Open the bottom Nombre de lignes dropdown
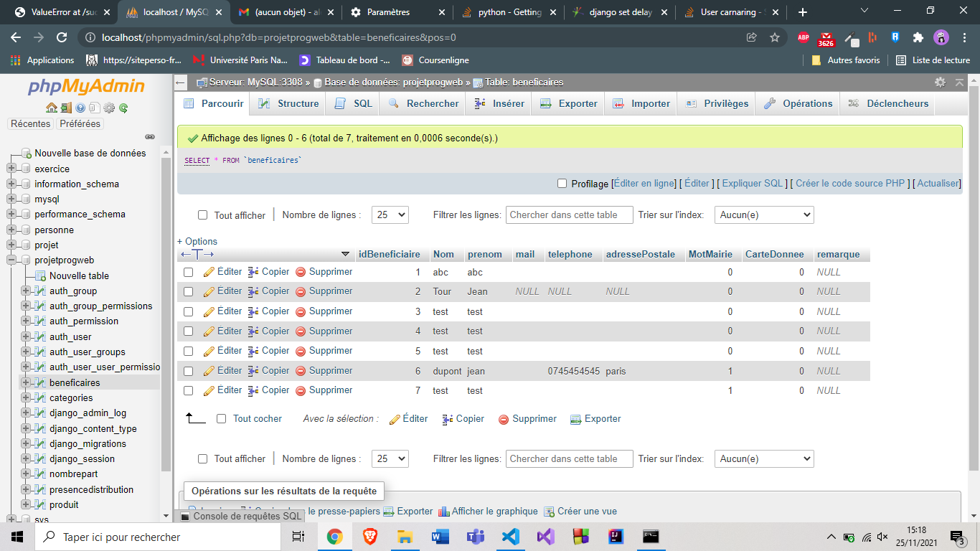Screen dimensions: 980x551 click(390, 458)
